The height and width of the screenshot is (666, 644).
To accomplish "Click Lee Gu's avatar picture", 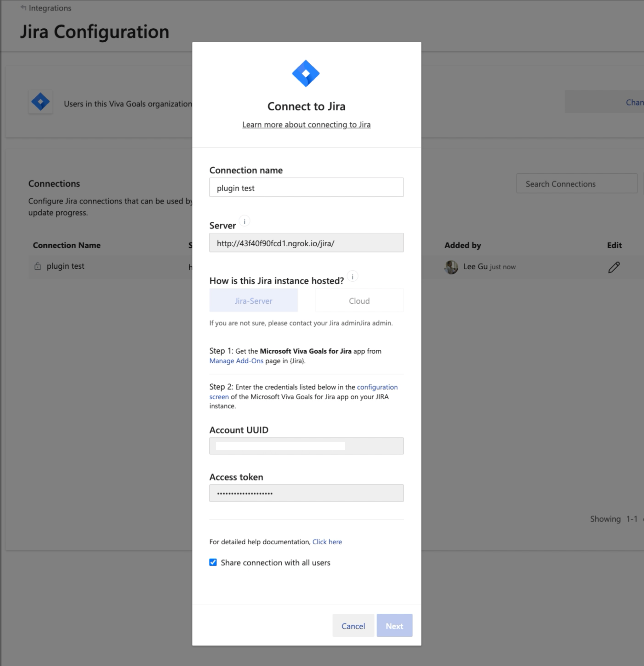I will 451,267.
